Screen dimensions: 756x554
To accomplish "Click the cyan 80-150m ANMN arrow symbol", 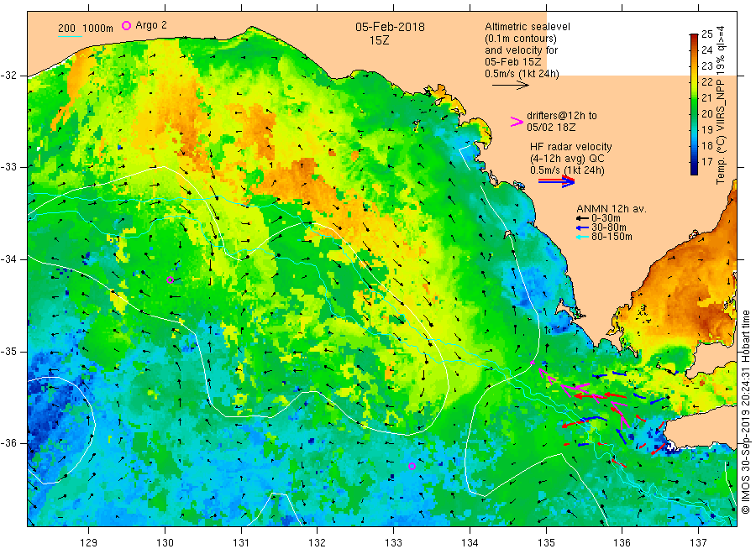I will tap(582, 237).
